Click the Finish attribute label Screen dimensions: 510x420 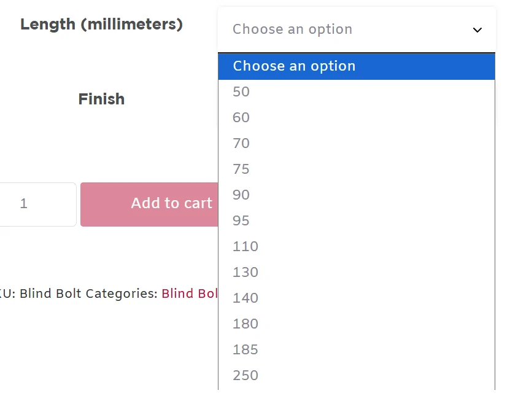coord(101,99)
